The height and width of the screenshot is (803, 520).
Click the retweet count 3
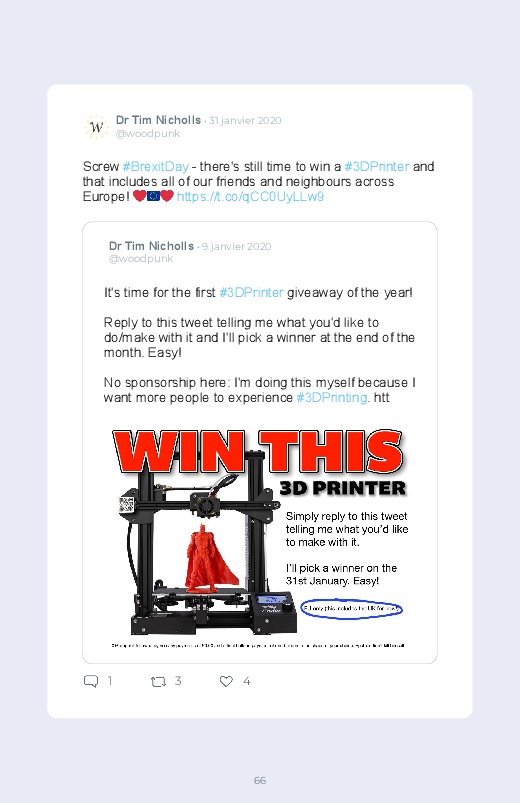click(178, 681)
